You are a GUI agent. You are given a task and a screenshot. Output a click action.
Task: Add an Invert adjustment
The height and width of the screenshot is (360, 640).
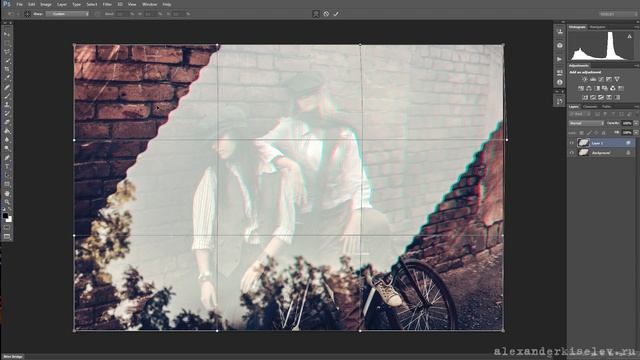pos(585,97)
